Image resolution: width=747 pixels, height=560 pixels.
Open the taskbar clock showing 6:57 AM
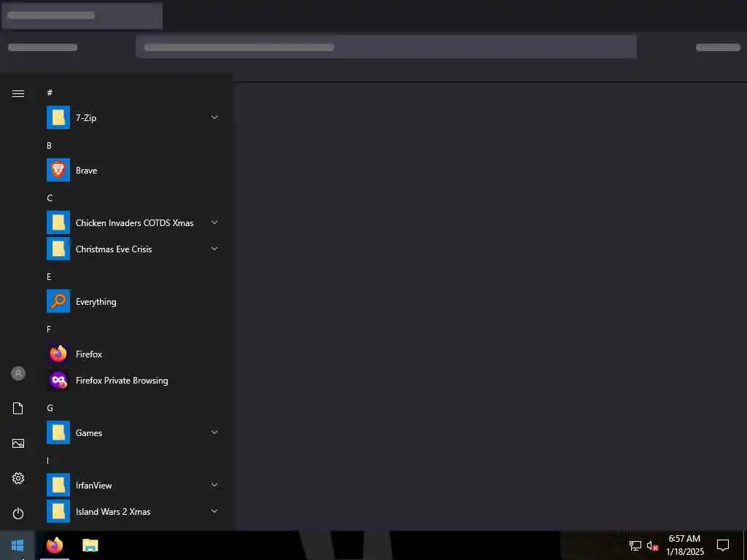click(x=684, y=545)
